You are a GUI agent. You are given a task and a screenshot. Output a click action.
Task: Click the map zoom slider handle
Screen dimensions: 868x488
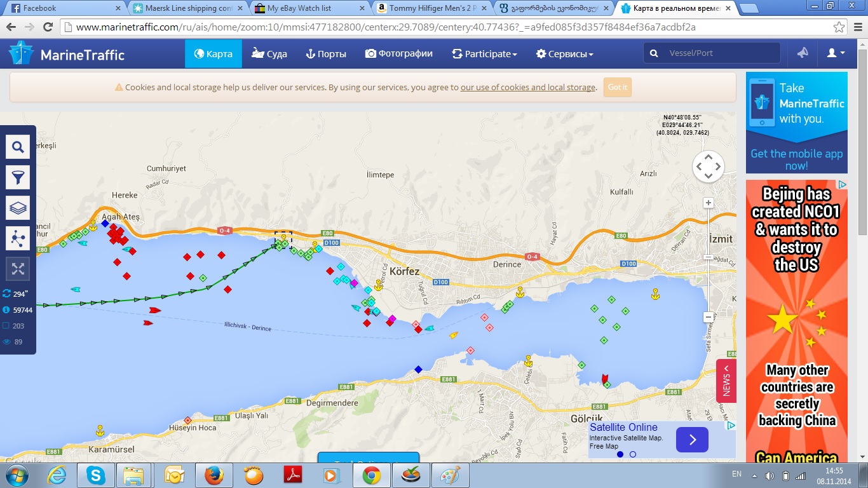coord(709,257)
